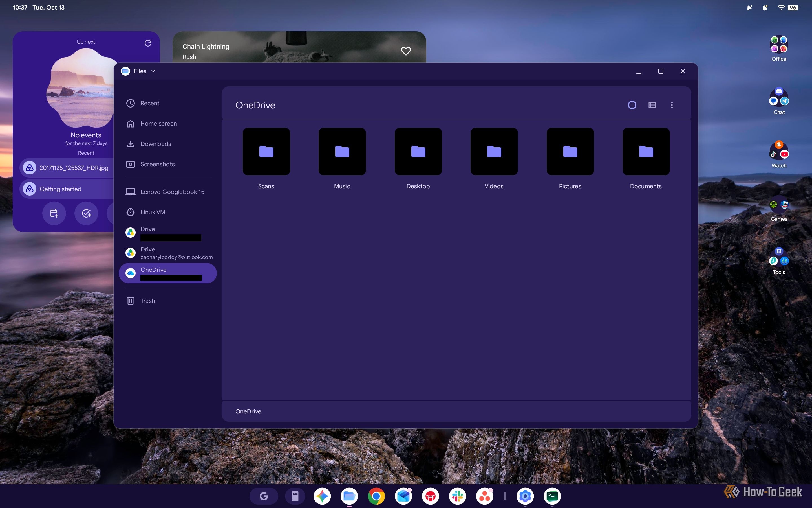Expand the Files title dropdown arrow

click(x=153, y=71)
